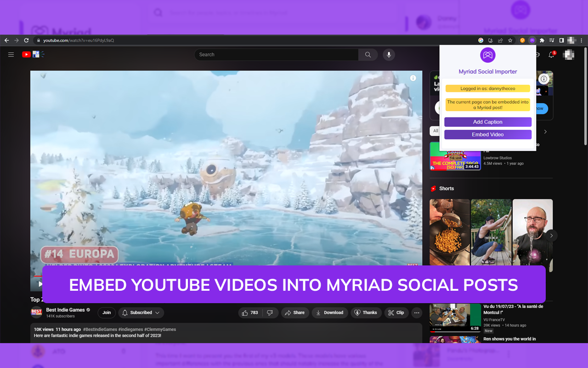
Task: Click the Add Caption button
Action: coord(488,122)
